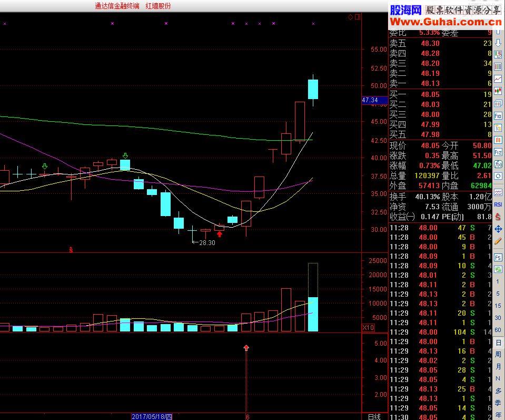Click the 通达信金融终端 title text

(x=117, y=6)
